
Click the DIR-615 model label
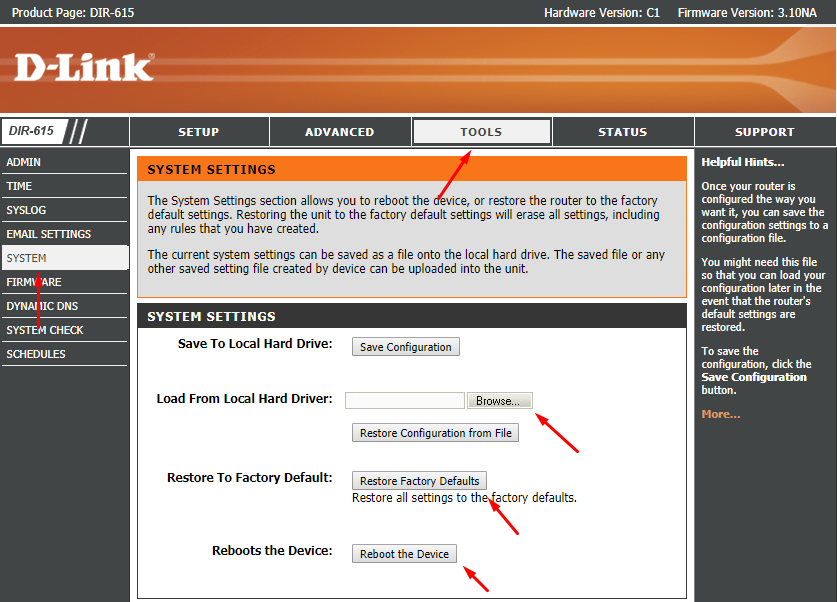coord(31,131)
